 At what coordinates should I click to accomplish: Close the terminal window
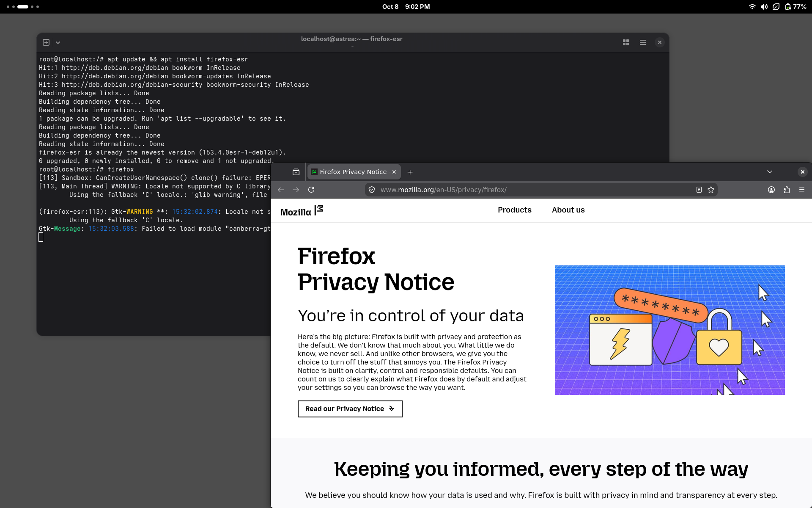(x=660, y=42)
